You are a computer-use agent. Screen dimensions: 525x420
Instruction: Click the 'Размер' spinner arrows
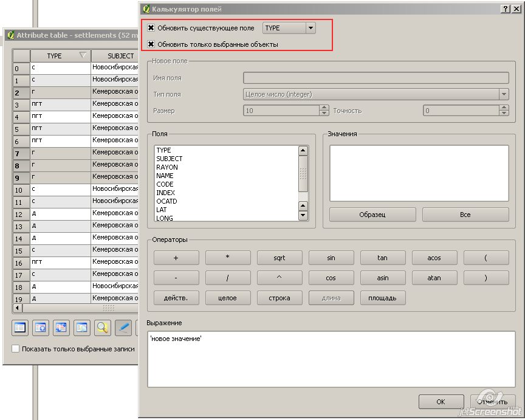324,110
